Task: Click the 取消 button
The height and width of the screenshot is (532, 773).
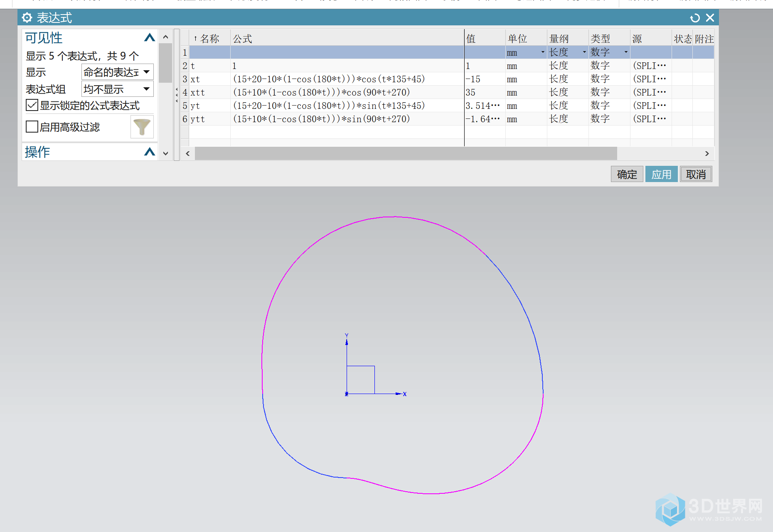Action: [696, 174]
